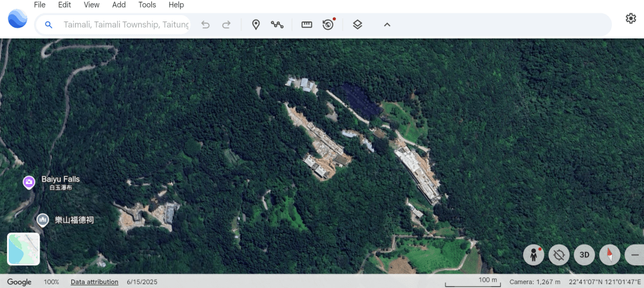The image size is (644, 288).
Task: Reset view with the compass button
Action: click(609, 255)
